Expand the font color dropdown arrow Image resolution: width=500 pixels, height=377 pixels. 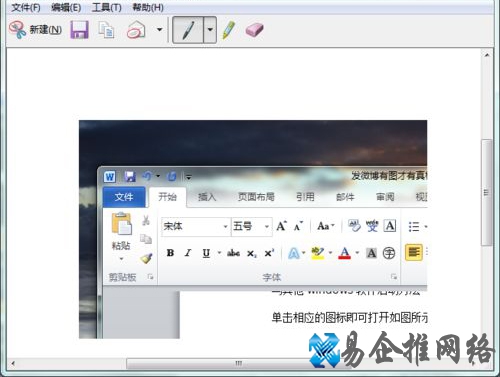click(357, 253)
